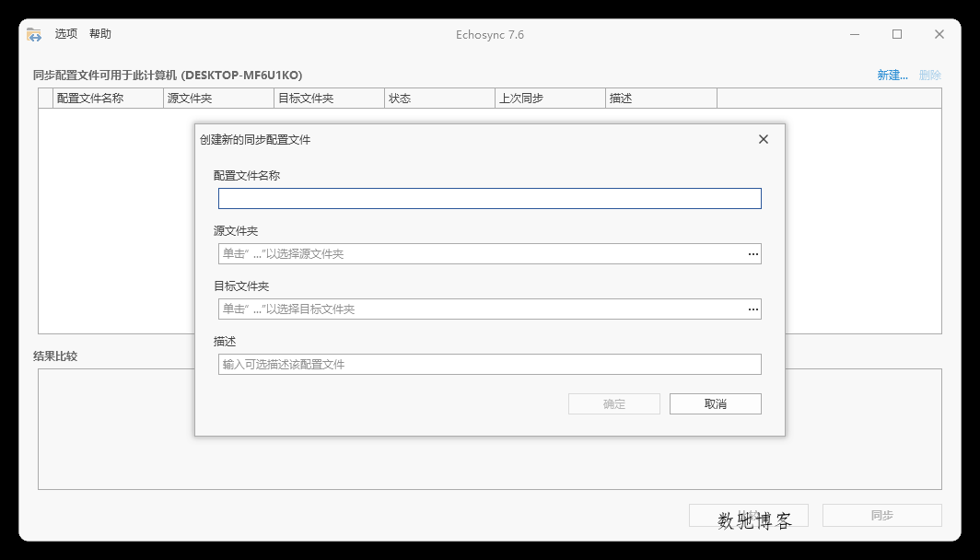Sort by 状态 column header

(x=440, y=99)
